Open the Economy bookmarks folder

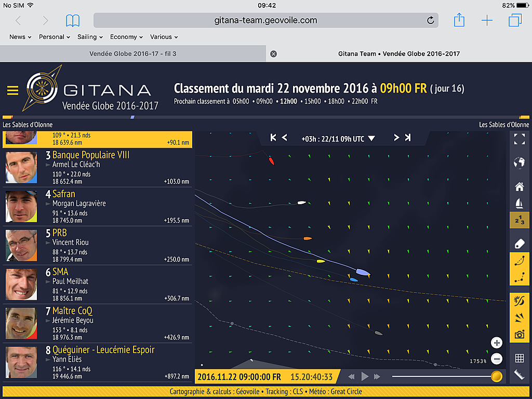[x=126, y=37]
